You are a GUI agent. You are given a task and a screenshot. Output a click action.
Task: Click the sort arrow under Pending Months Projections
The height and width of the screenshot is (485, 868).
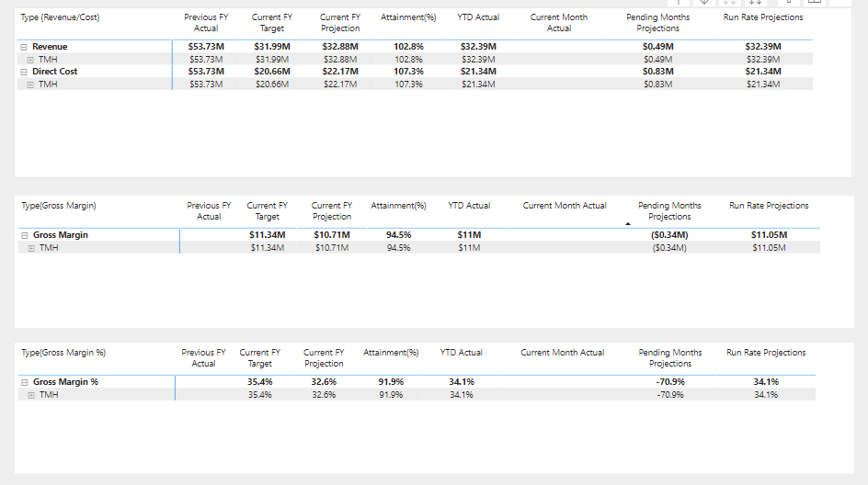click(x=628, y=224)
